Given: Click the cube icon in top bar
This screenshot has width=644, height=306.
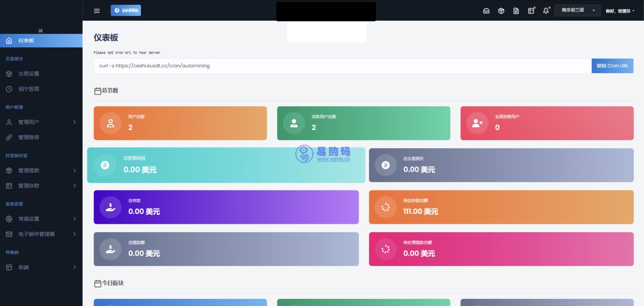Looking at the screenshot, I should pos(501,11).
